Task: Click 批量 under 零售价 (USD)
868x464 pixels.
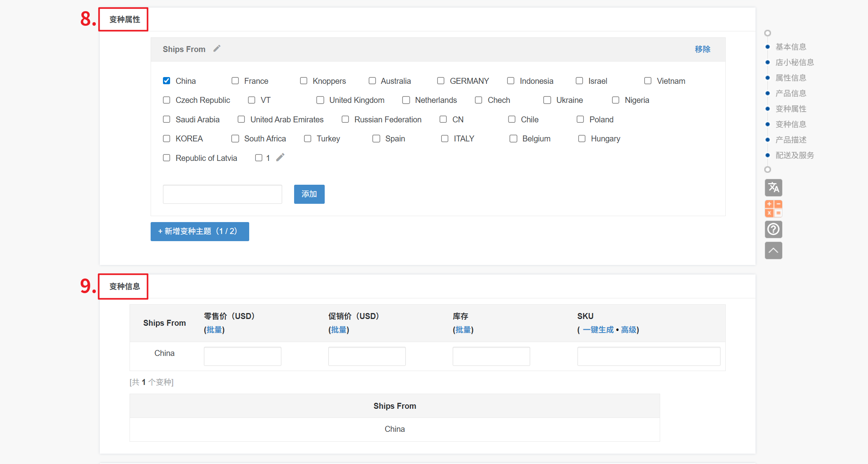Action: pyautogui.click(x=214, y=330)
